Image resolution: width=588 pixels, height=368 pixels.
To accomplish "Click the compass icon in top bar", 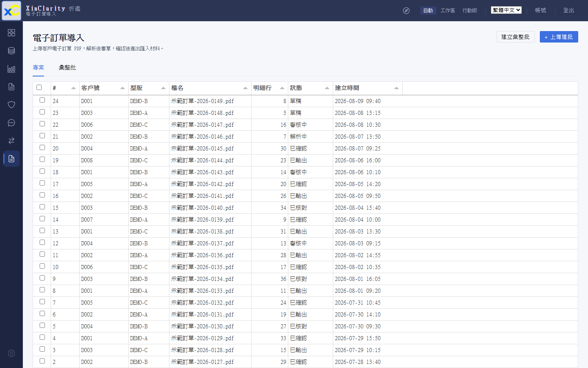I will click(x=406, y=11).
